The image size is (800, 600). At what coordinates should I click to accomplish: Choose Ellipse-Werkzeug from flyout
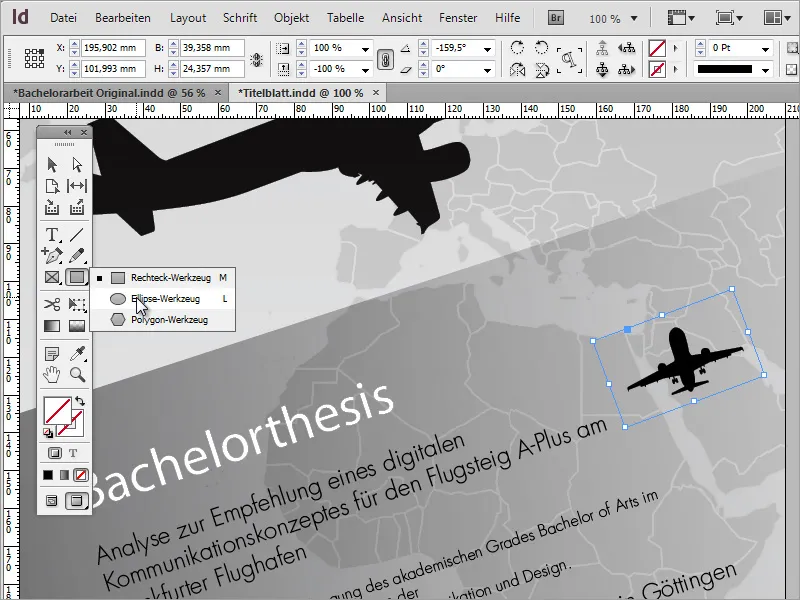(163, 299)
